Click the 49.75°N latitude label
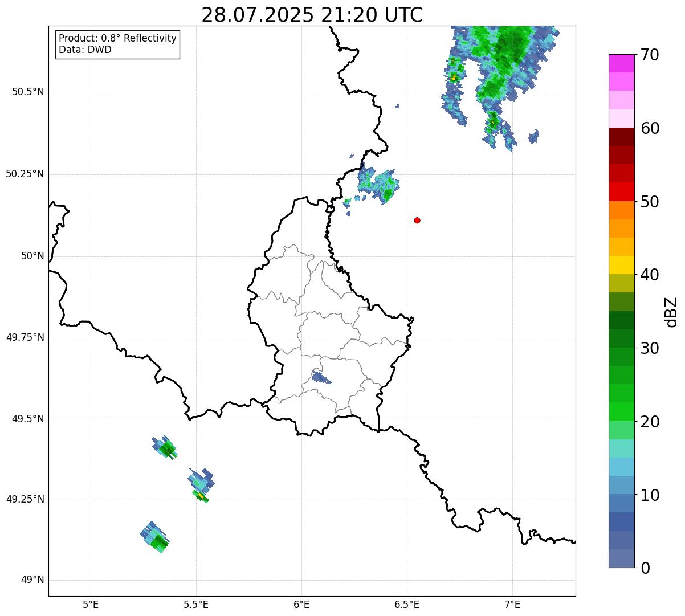 [25, 337]
